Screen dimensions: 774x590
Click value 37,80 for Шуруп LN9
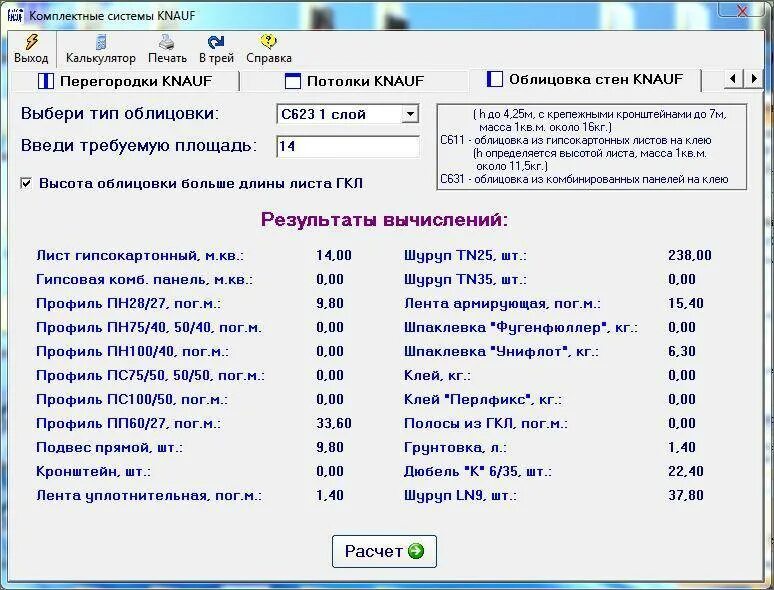point(686,495)
